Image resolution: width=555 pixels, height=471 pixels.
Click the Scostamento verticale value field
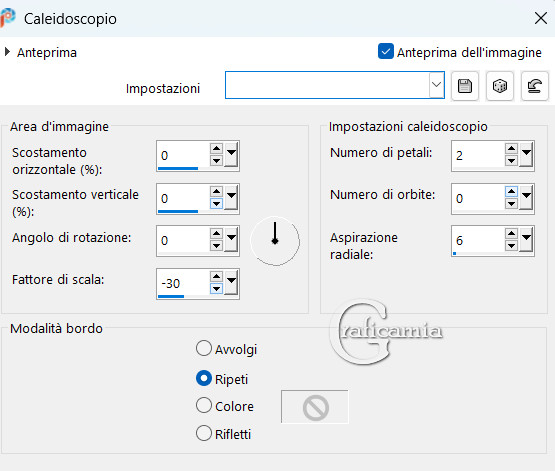[183, 198]
